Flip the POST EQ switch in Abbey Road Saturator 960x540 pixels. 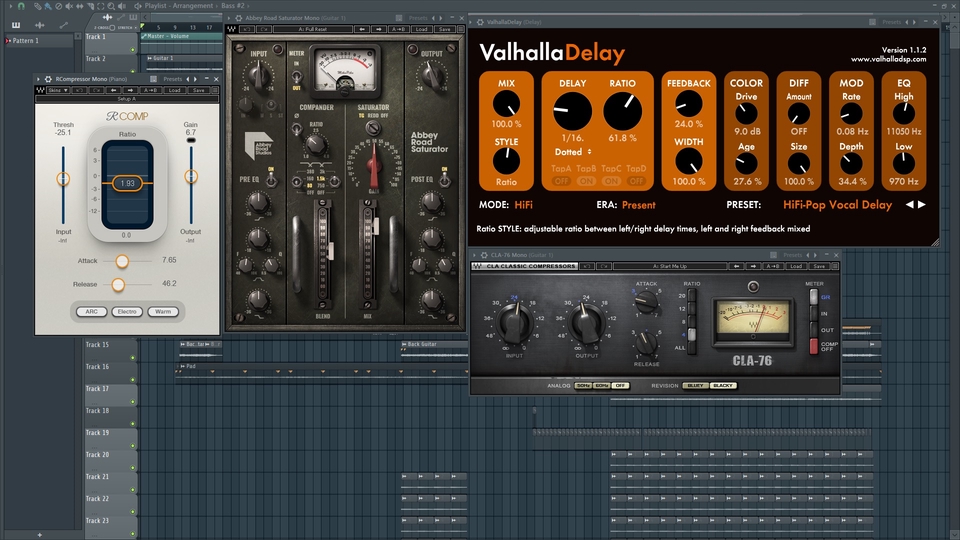(444, 180)
